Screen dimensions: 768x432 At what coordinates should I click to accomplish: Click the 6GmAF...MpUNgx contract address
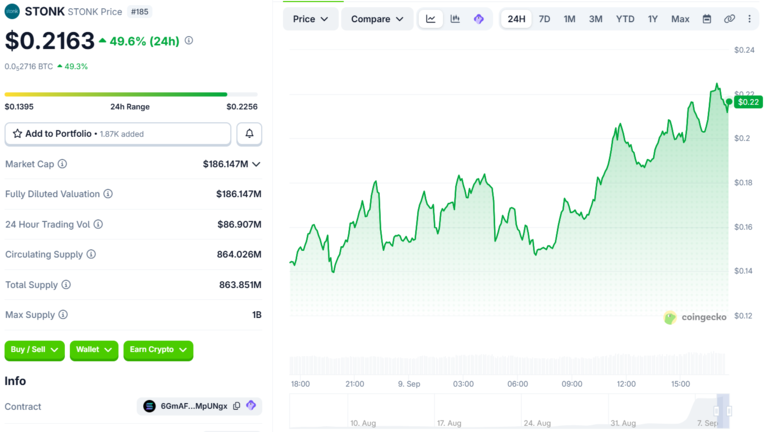(194, 406)
